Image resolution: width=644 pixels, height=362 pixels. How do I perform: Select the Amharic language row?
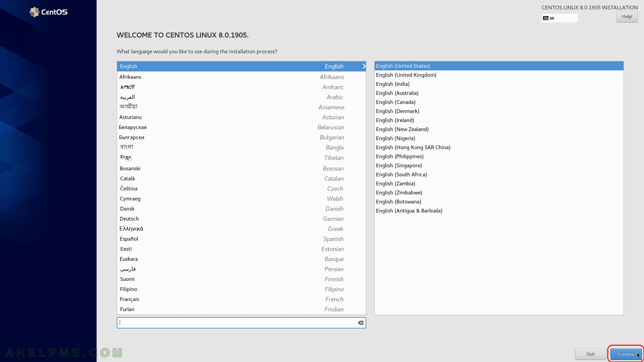pyautogui.click(x=241, y=87)
